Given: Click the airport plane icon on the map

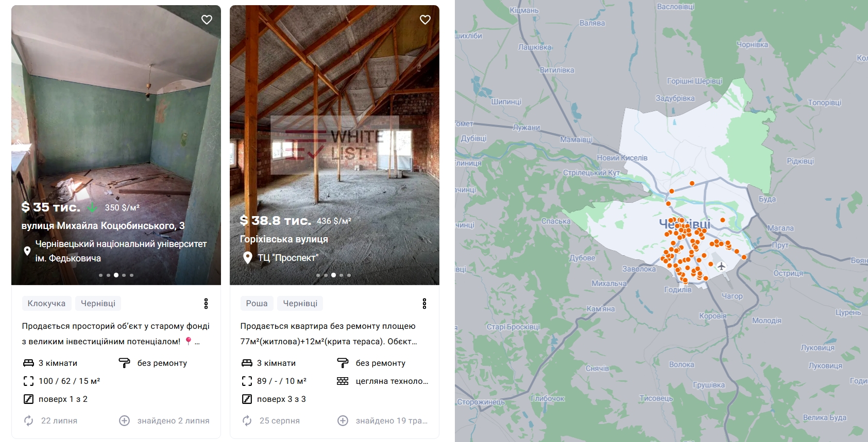Looking at the screenshot, I should [x=721, y=266].
